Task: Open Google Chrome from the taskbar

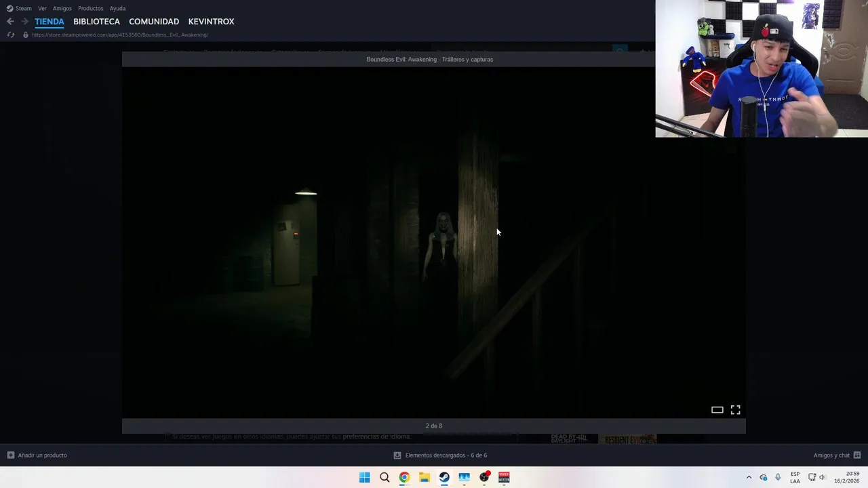Action: coord(404,477)
